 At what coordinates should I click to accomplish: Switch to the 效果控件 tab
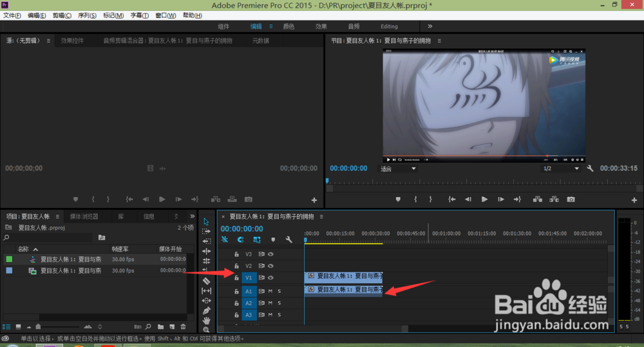pos(72,41)
